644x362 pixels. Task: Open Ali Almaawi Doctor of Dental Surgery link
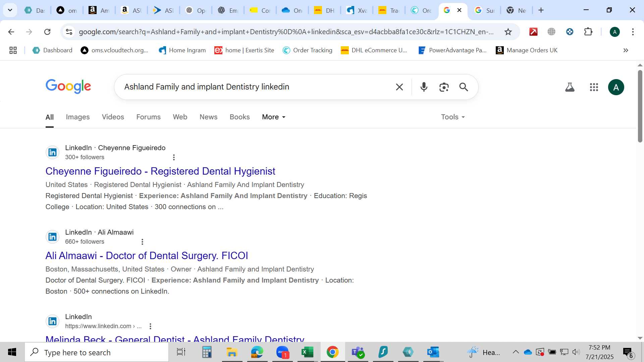tap(147, 256)
